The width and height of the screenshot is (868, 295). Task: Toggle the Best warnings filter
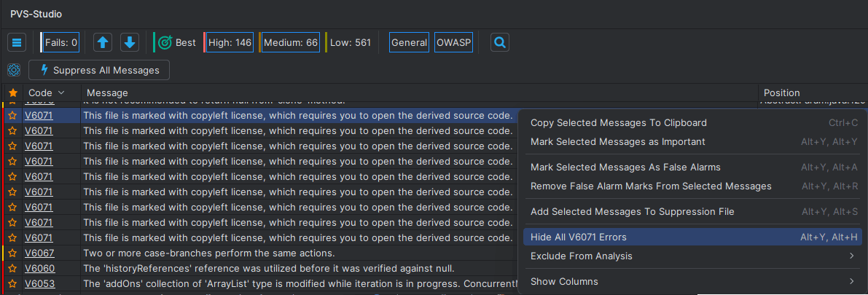point(177,43)
